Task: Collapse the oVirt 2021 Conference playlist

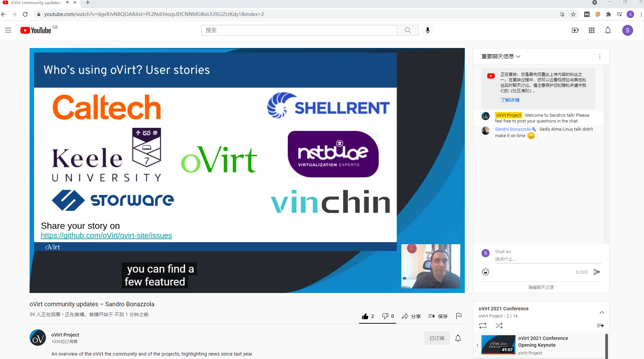Action: (602, 312)
